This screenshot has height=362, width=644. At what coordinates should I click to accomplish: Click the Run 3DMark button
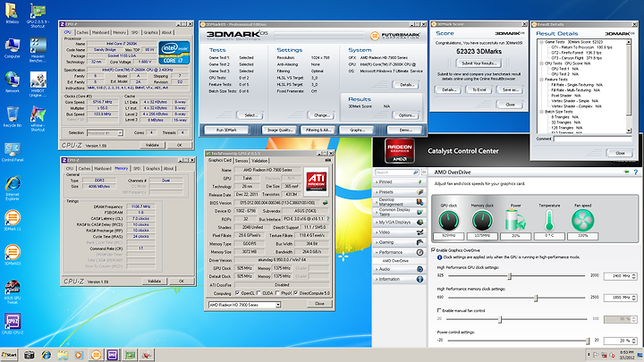pyautogui.click(x=226, y=130)
